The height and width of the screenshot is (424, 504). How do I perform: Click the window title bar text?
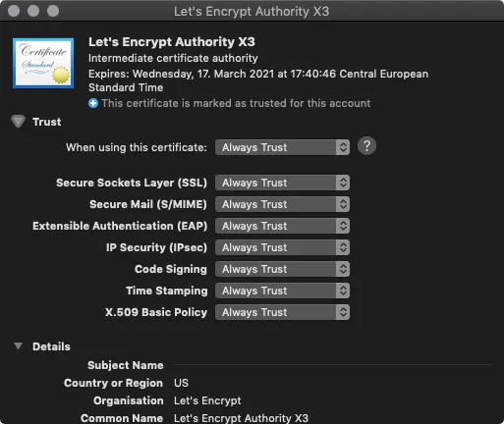click(252, 12)
